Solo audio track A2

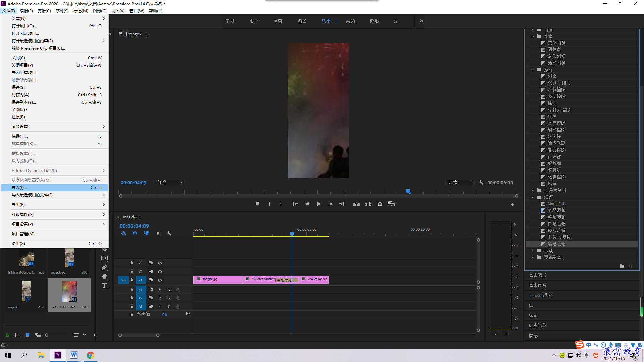[169, 298]
